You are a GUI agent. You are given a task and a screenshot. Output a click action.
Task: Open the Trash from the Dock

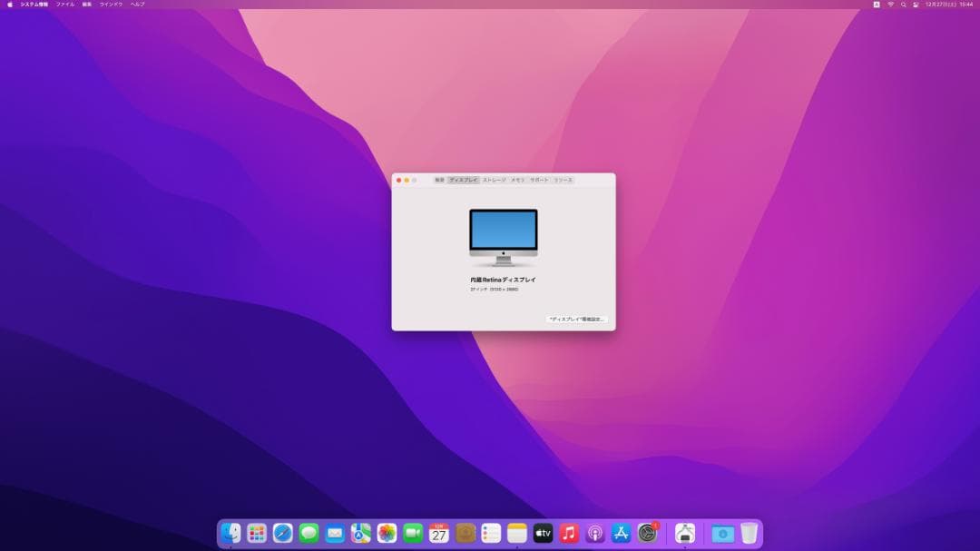pyautogui.click(x=746, y=534)
